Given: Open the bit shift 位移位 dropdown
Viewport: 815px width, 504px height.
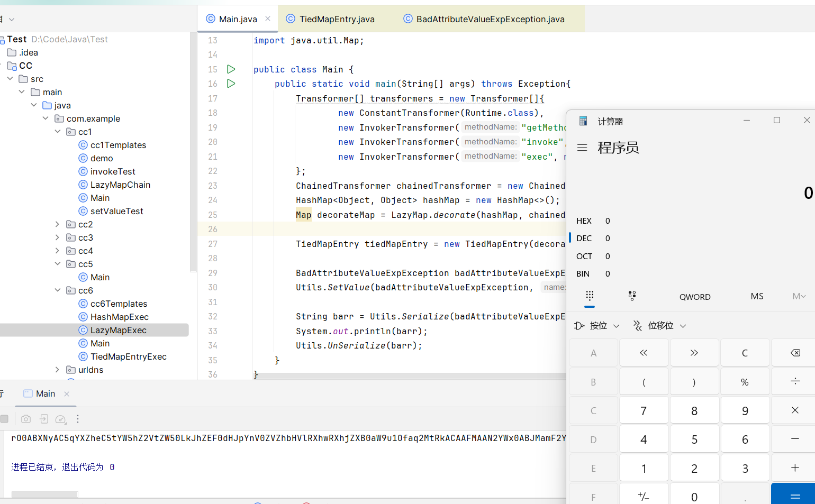Looking at the screenshot, I should click(660, 326).
